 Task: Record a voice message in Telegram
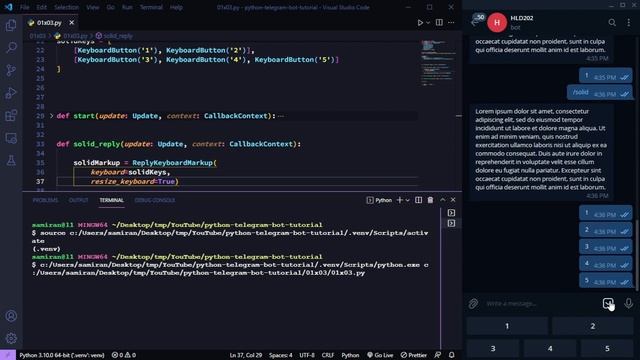click(x=629, y=303)
